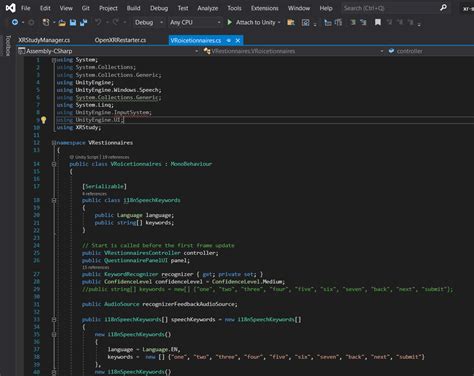Open the Build menu
Screen dimensions: 474x376
pos(133,8)
